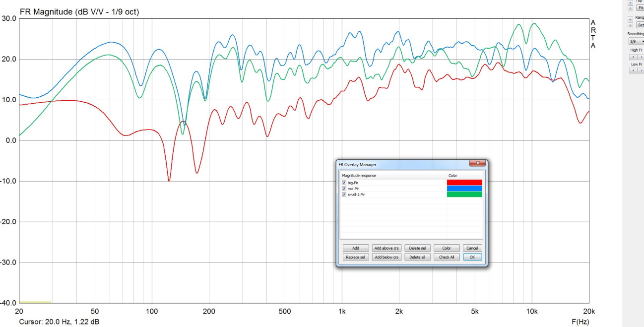
Task: Confirm the overlay dialog with OK
Action: [472, 257]
